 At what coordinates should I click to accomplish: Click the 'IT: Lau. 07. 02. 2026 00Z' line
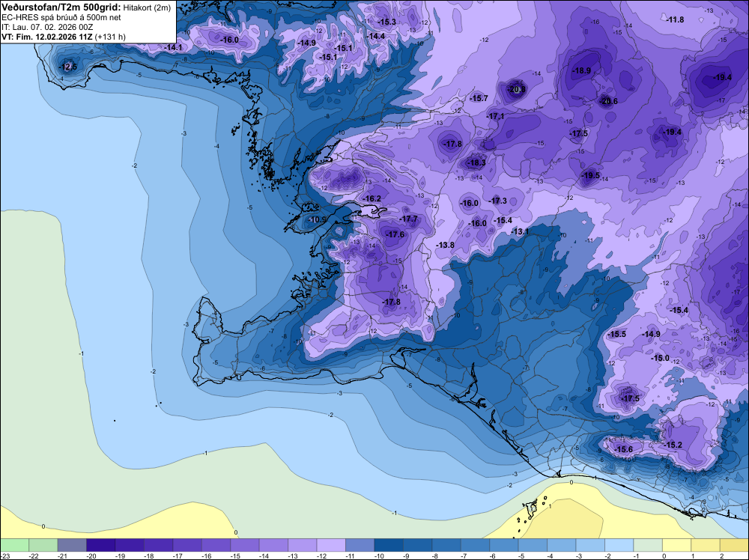[47, 27]
